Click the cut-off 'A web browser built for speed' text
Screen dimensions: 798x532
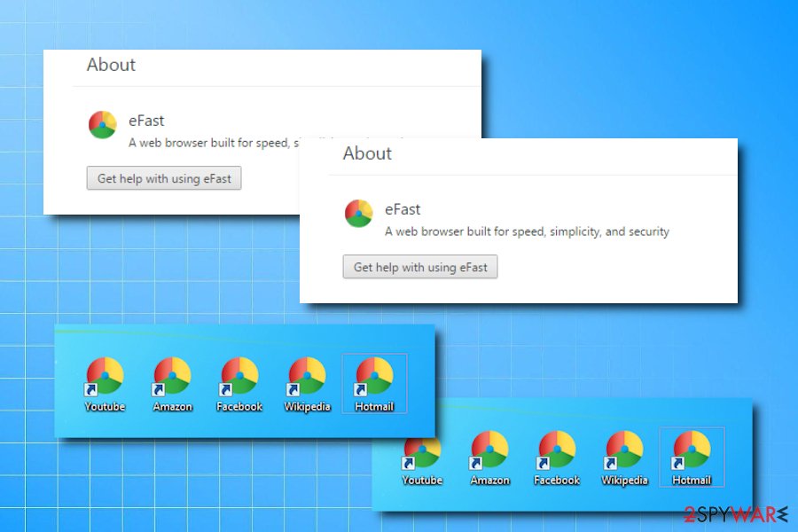[214, 143]
